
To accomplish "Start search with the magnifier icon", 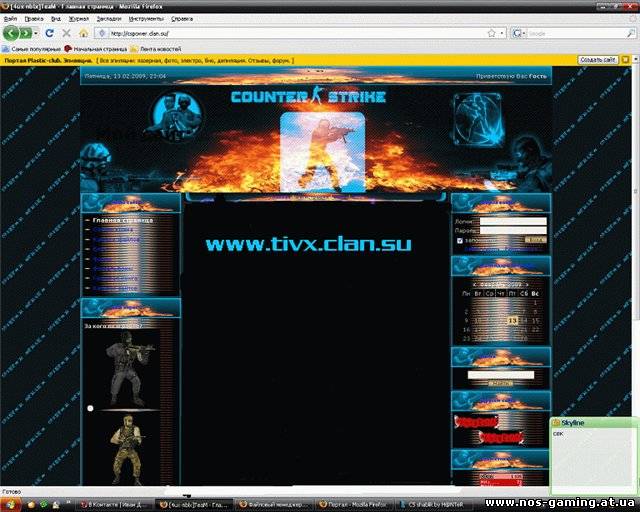I will 630,33.
